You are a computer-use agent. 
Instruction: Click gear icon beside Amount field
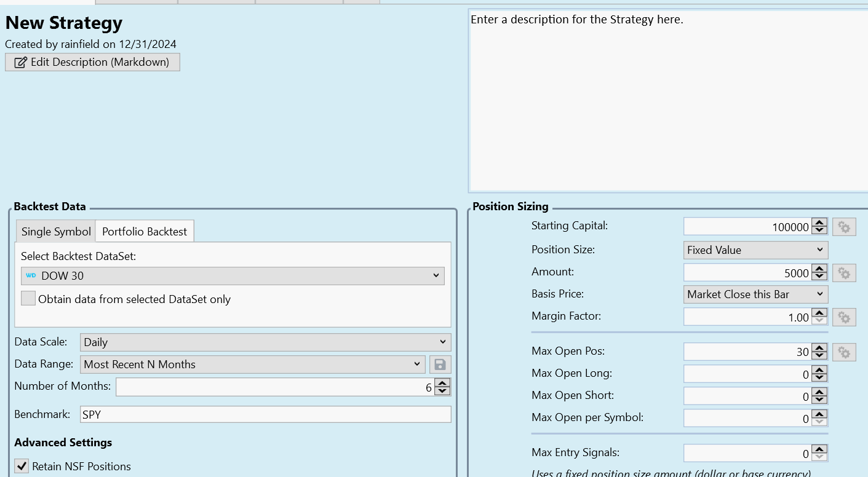click(844, 273)
